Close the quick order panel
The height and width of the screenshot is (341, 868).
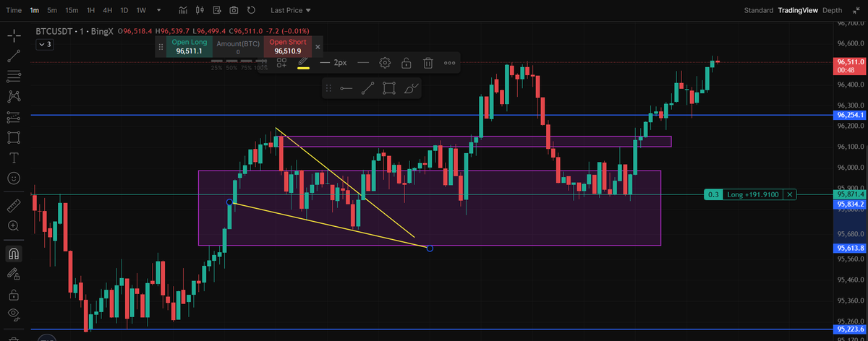318,46
